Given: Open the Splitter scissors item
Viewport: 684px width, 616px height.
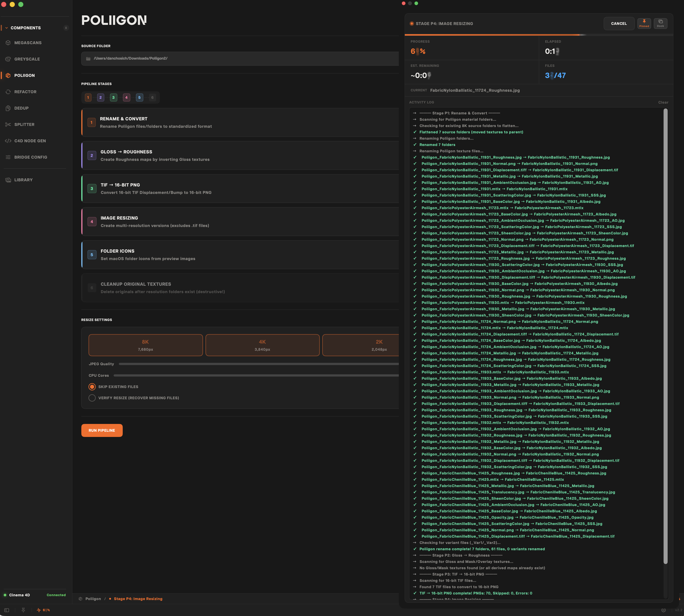Looking at the screenshot, I should coord(8,125).
